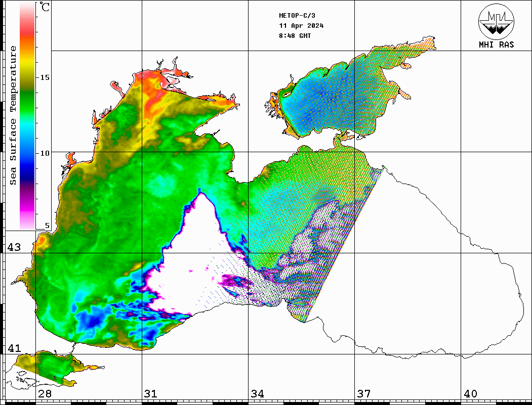This screenshot has height=405, width=532.
Task: Click the "METOP-C/3" satellite label
Action: (x=297, y=16)
